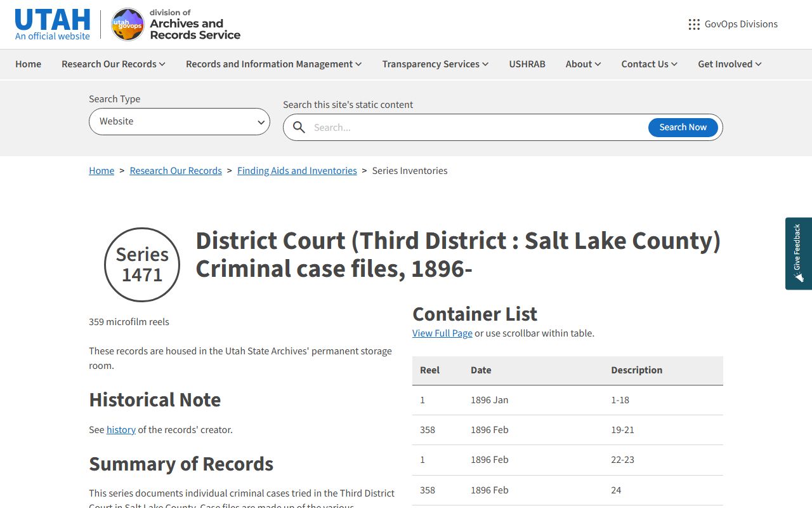Click the Container List heading
Image resolution: width=812 pixels, height=508 pixels.
475,314
